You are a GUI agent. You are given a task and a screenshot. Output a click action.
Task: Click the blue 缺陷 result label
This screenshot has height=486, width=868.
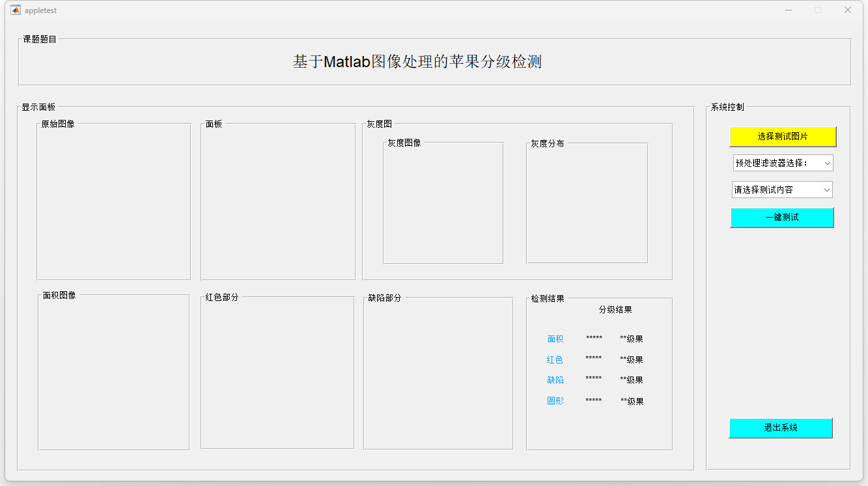pos(555,380)
